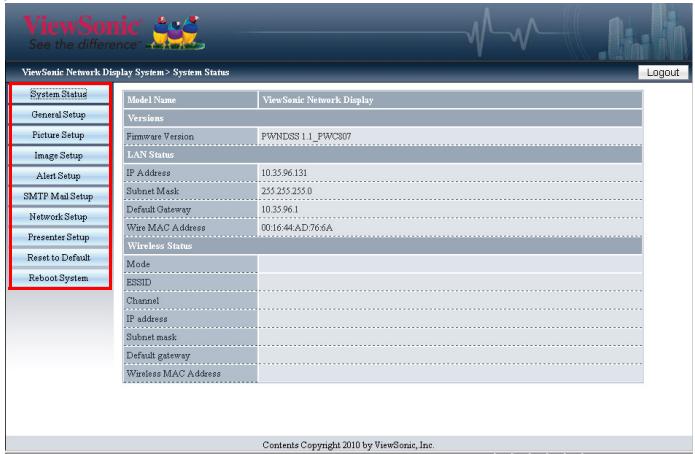
Task: Open Alert Setup settings
Action: (x=59, y=176)
